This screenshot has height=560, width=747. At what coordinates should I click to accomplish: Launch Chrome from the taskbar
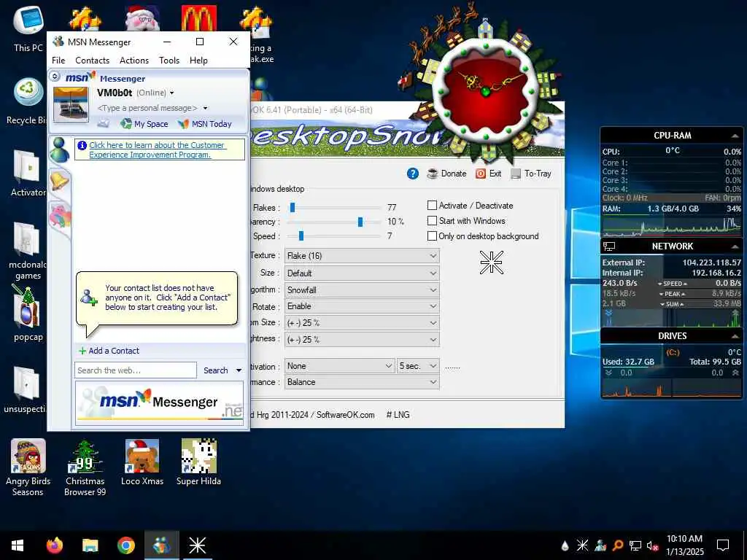(x=125, y=545)
